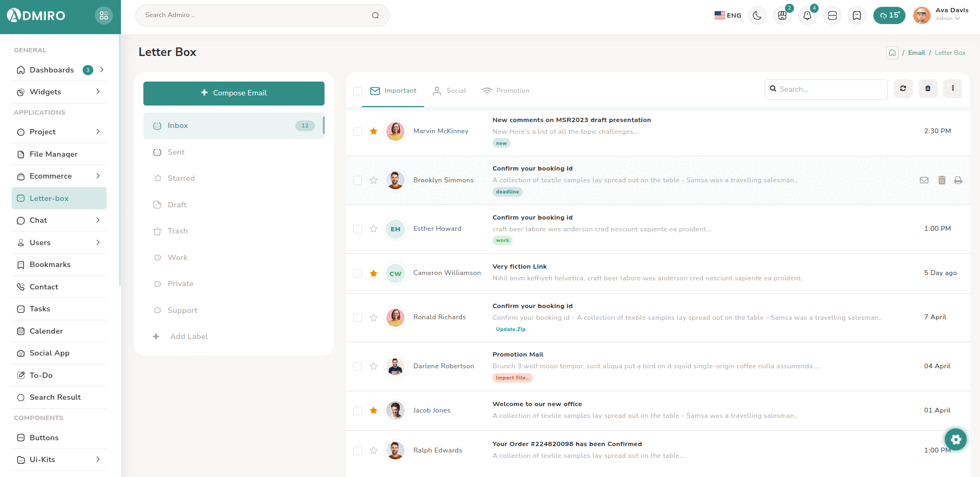Image resolution: width=980 pixels, height=477 pixels.
Task: Select all emails checkbox
Action: pos(358,91)
